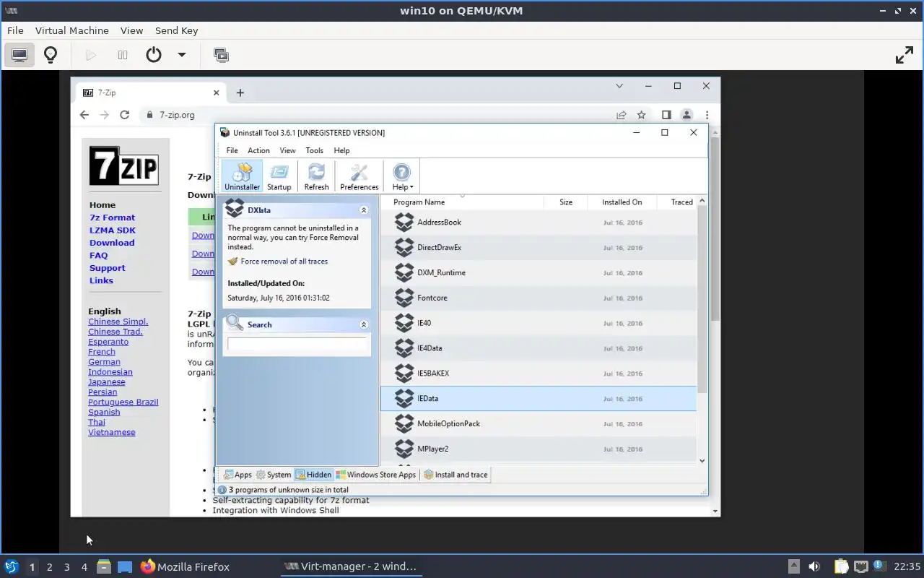Click program list scroll-up arrow
Image resolution: width=924 pixels, height=578 pixels.
point(702,201)
